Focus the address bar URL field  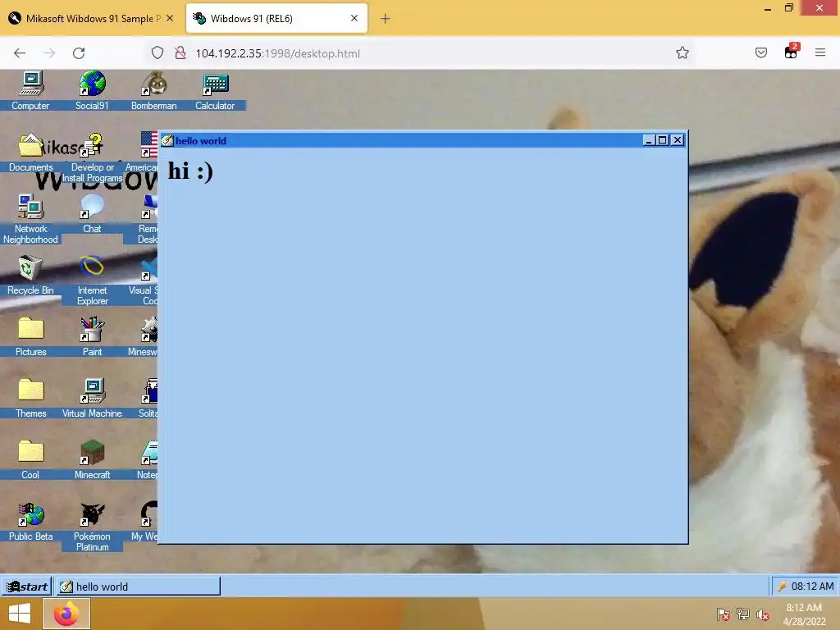pos(421,53)
